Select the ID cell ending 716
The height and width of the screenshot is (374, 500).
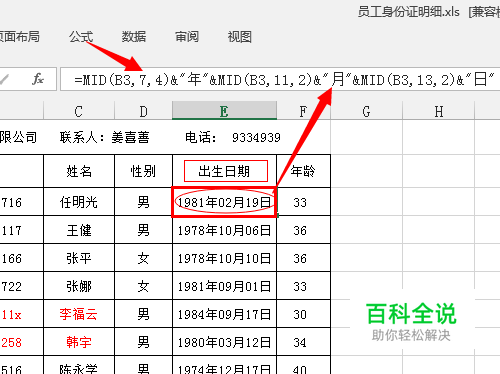[x=21, y=202]
